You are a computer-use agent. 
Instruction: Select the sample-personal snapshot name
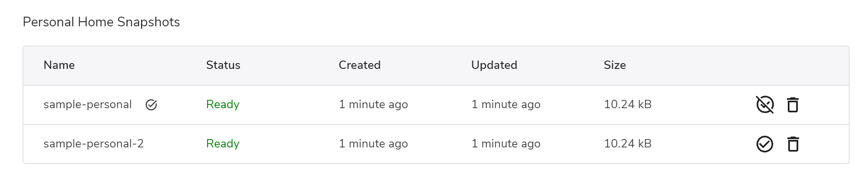point(88,104)
